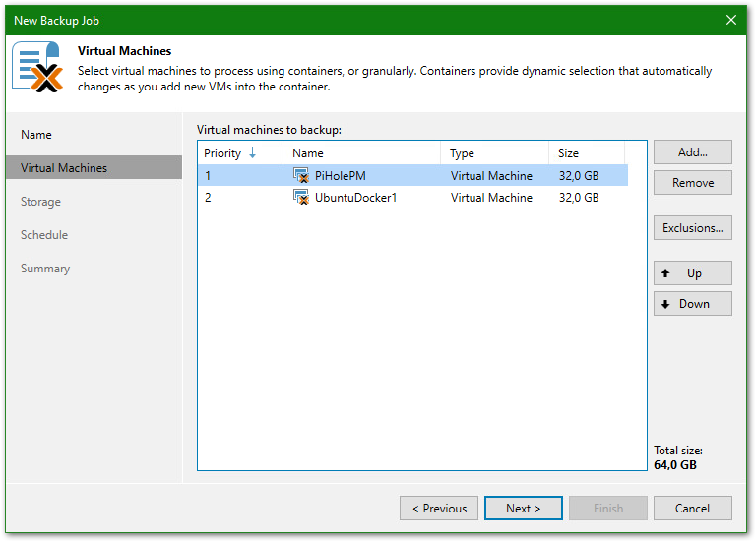Image resolution: width=756 pixels, height=542 pixels.
Task: Click the Storage step in sidebar
Action: [x=40, y=202]
